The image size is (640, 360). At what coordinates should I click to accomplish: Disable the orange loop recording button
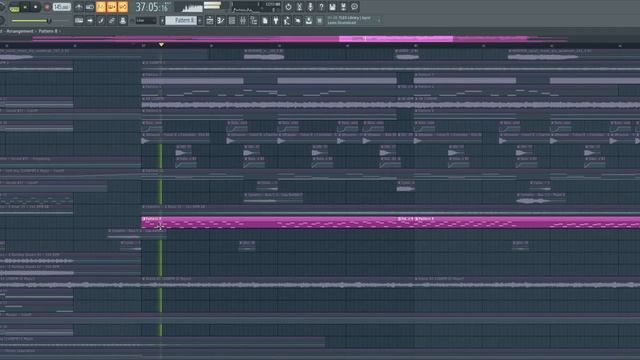pyautogui.click(x=123, y=7)
